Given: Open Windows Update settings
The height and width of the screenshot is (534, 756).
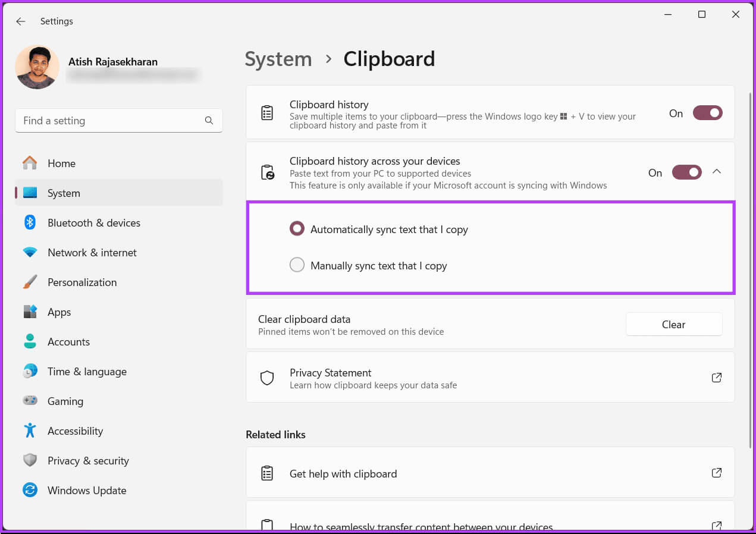Looking at the screenshot, I should point(119,490).
